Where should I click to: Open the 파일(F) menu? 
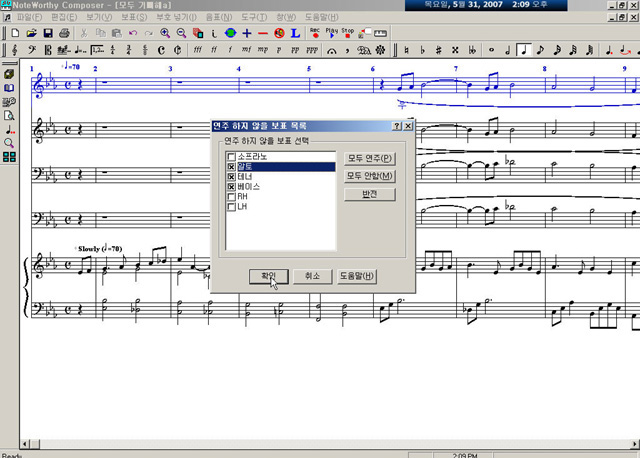pyautogui.click(x=29, y=17)
